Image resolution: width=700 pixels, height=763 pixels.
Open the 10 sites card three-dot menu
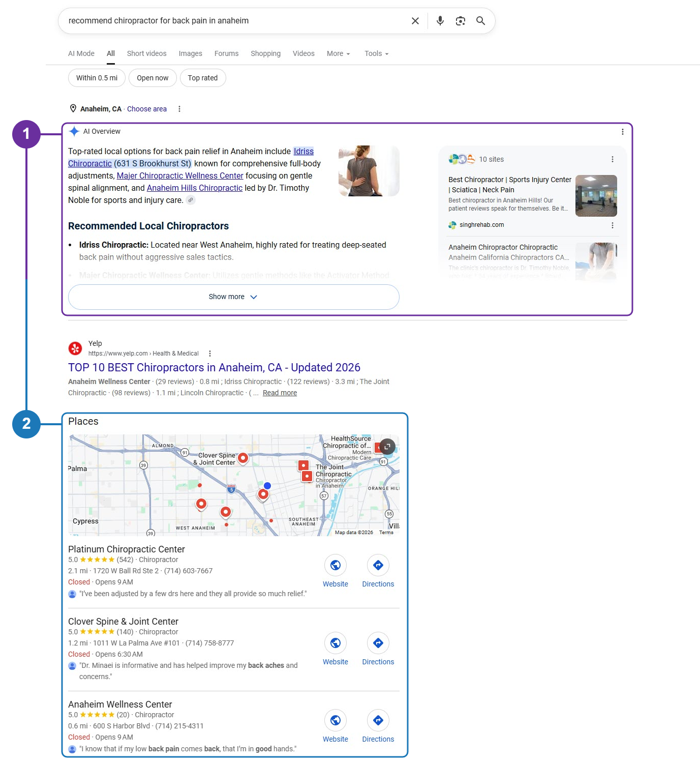[613, 159]
